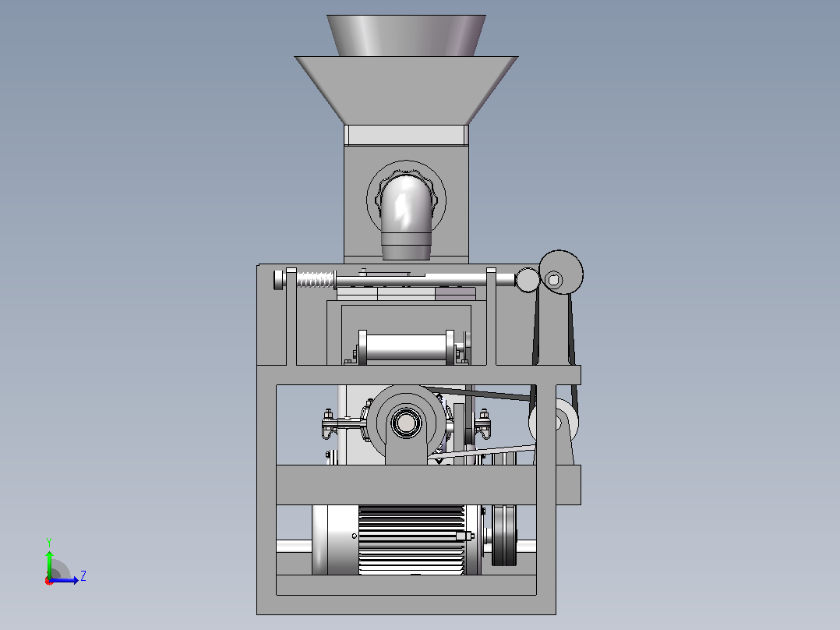Select the wide horizontal frame plate above the motor
Image resolution: width=840 pixels, height=630 pixels.
click(x=406, y=485)
